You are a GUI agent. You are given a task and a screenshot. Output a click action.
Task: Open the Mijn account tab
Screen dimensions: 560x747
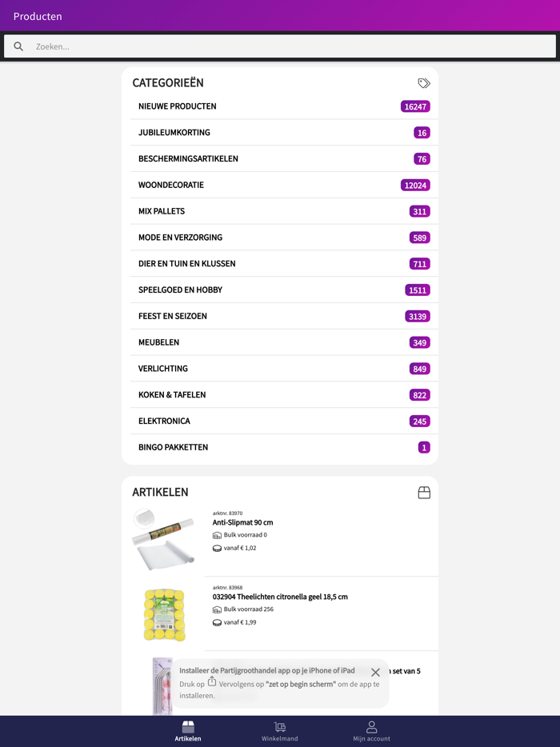tap(371, 731)
